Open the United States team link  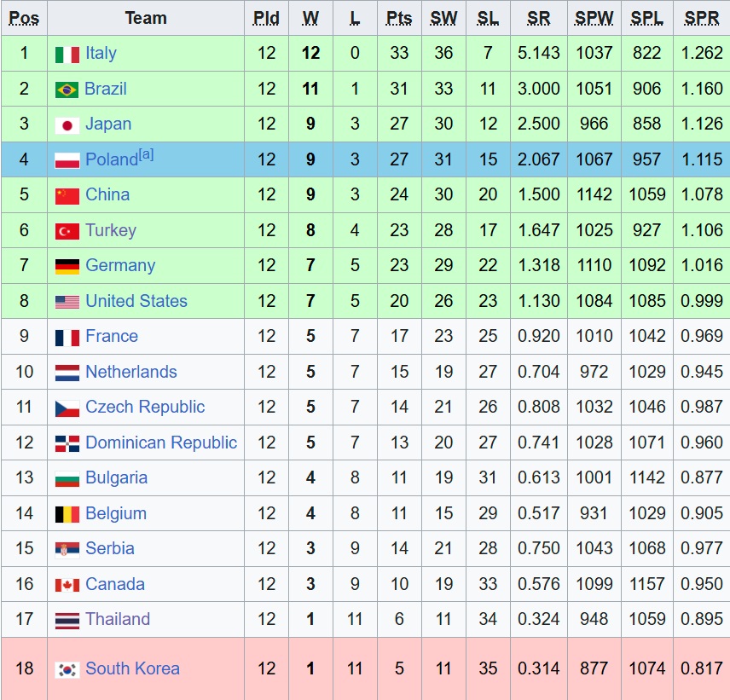coord(136,301)
